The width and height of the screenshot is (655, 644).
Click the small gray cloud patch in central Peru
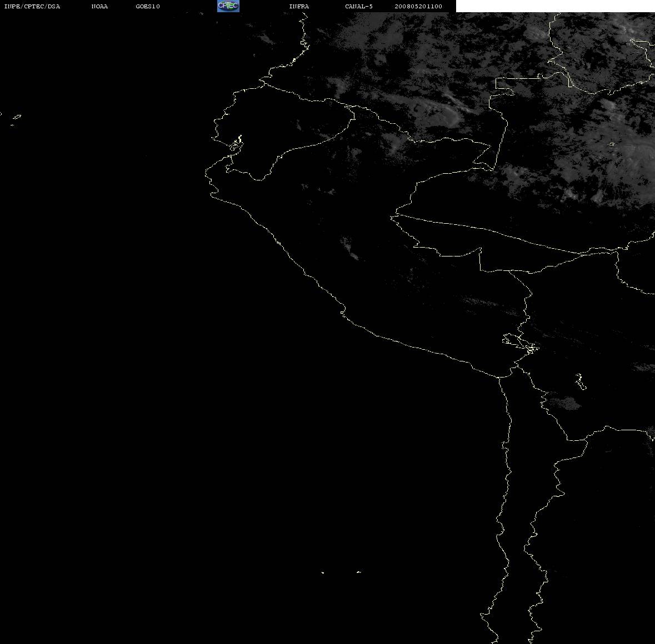coord(349,248)
